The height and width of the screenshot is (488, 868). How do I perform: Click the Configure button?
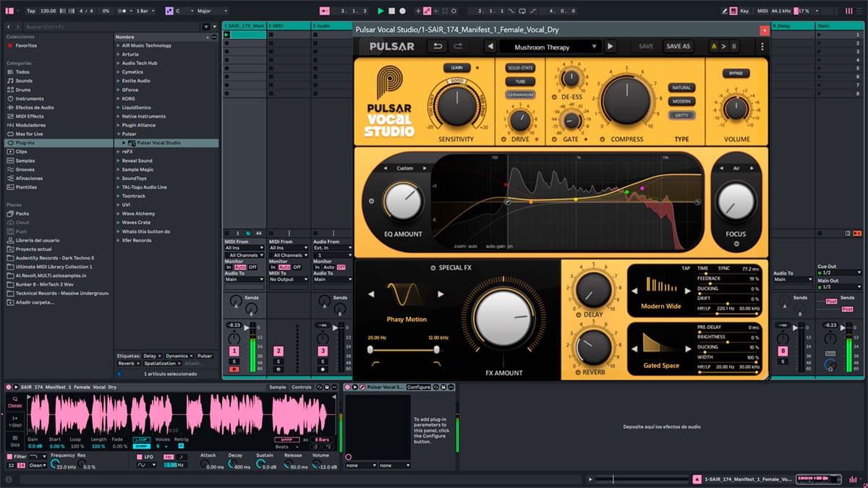[x=418, y=388]
